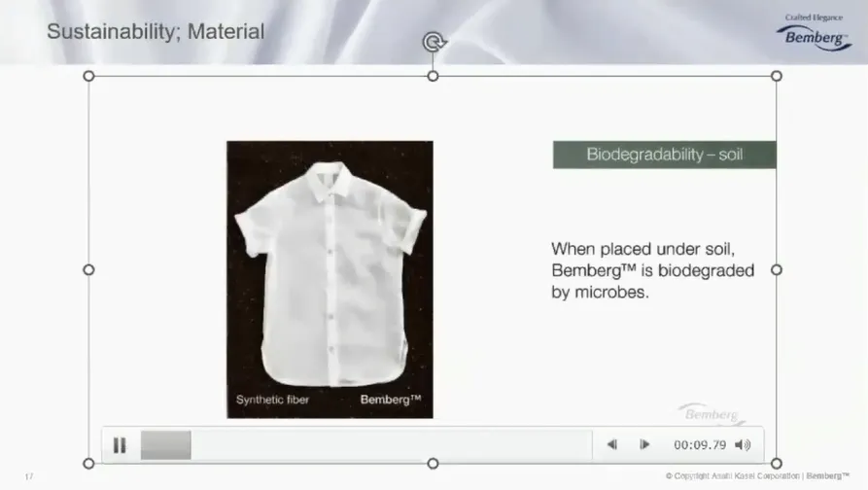This screenshot has width=868, height=490.
Task: Click the skip forward playback icon
Action: click(644, 444)
